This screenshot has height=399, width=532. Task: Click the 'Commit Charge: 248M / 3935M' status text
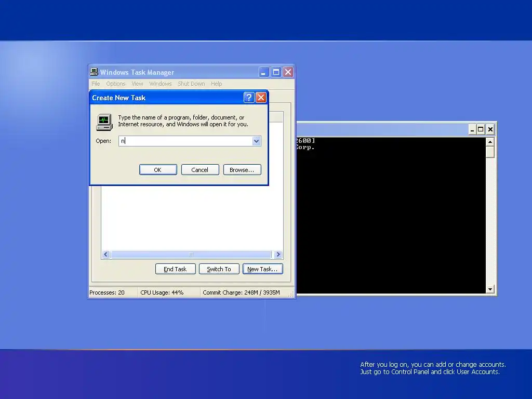241,292
